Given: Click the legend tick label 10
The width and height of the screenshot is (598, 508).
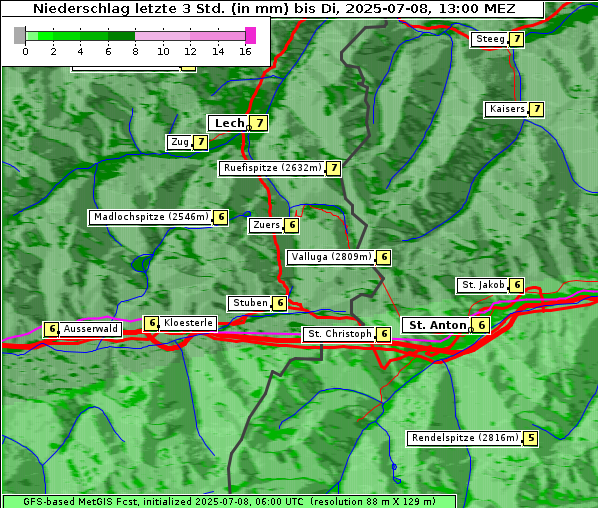Looking at the screenshot, I should click(163, 51).
